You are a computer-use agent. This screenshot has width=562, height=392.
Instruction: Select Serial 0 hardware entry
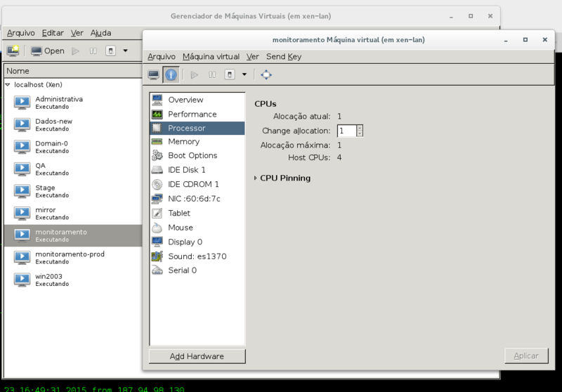pyautogui.click(x=197, y=270)
